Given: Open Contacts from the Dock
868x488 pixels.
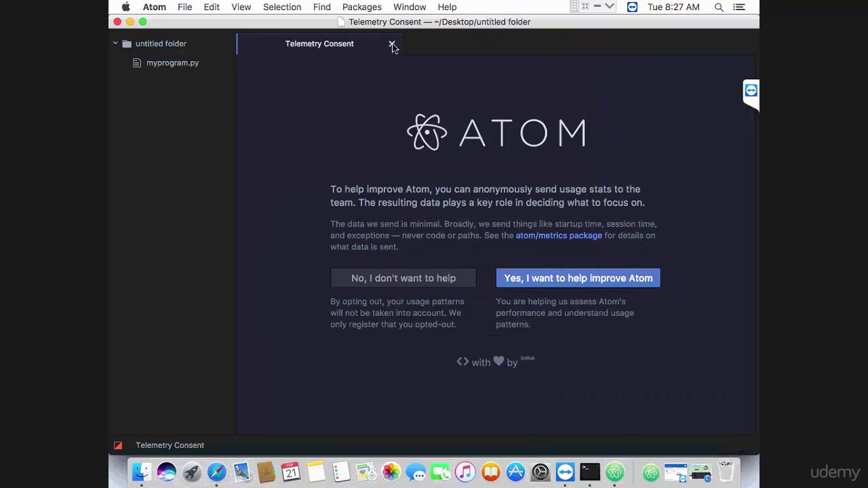Looking at the screenshot, I should tap(266, 472).
